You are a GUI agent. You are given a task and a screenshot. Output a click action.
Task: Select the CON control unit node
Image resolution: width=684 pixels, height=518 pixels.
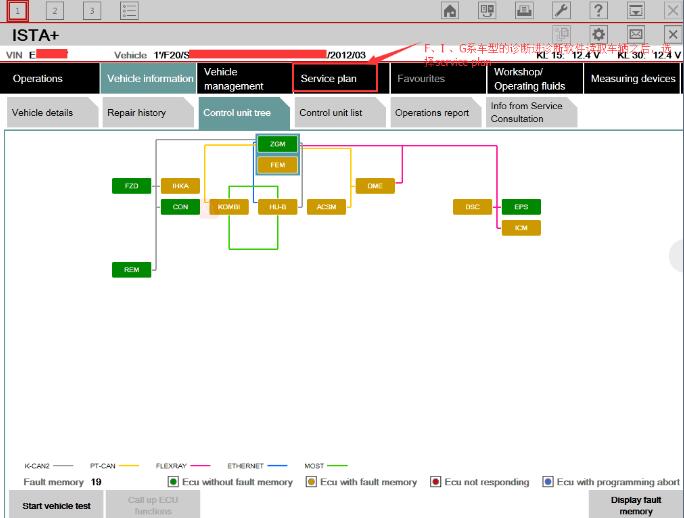click(x=180, y=207)
